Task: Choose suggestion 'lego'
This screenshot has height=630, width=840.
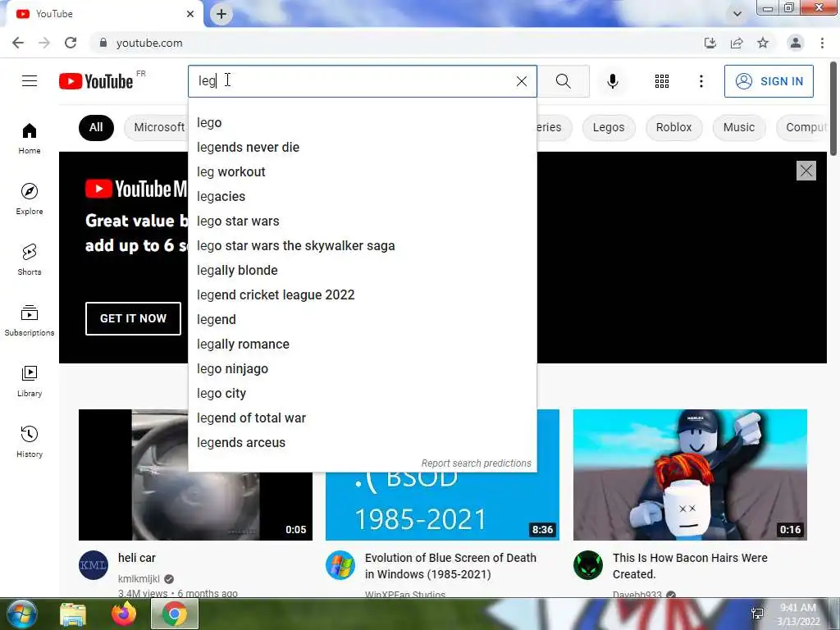Action: coord(362,123)
